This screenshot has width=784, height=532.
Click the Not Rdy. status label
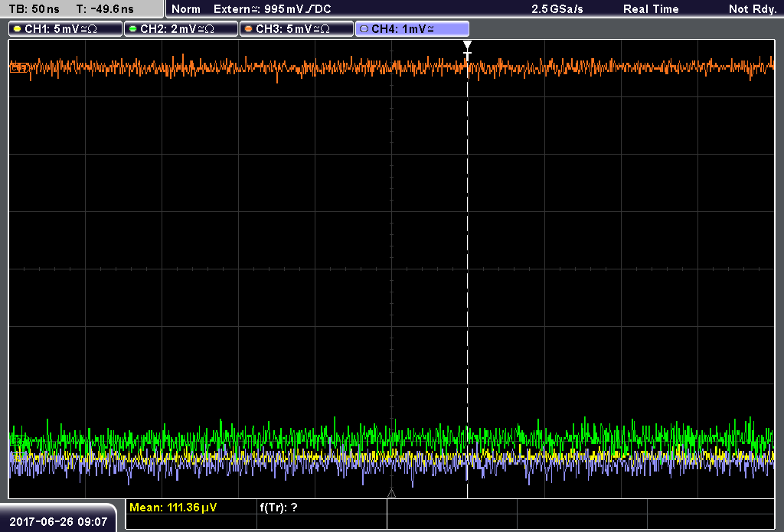click(x=753, y=9)
